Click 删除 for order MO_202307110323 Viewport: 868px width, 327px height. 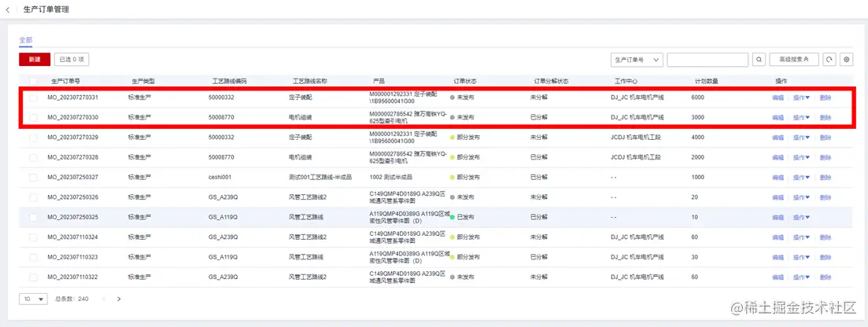pos(826,257)
